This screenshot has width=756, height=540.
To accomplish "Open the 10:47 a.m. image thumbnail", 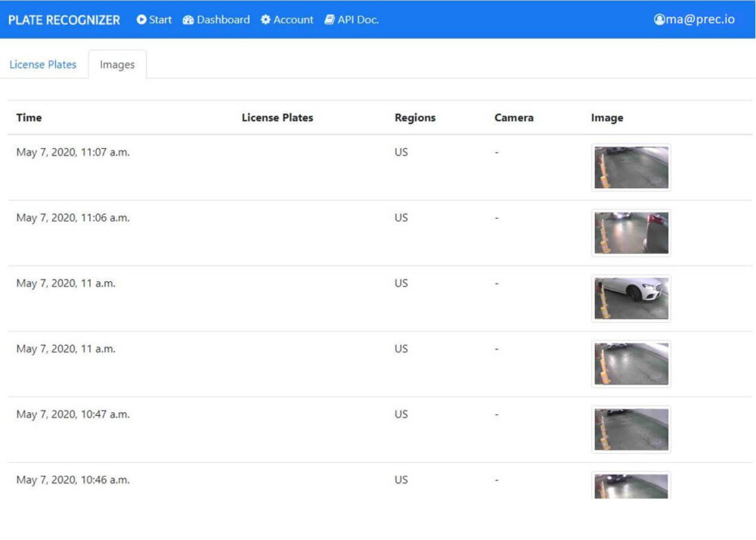I will pos(631,430).
